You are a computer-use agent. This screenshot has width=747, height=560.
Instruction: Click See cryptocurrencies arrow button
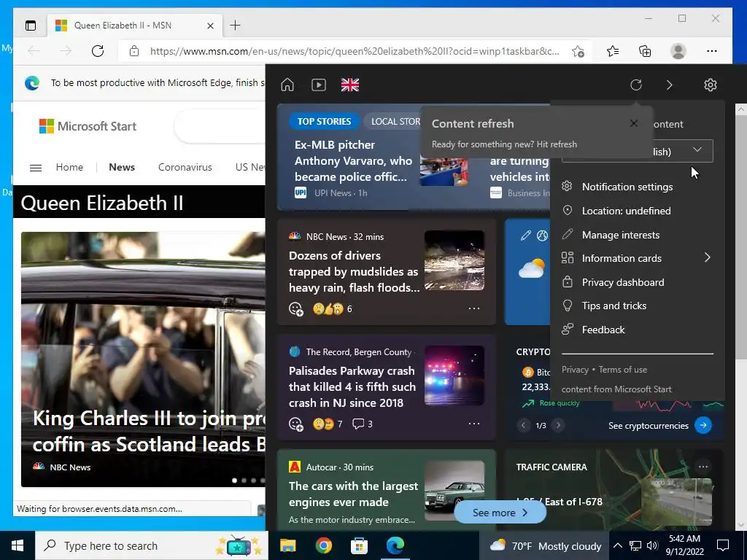tap(703, 425)
